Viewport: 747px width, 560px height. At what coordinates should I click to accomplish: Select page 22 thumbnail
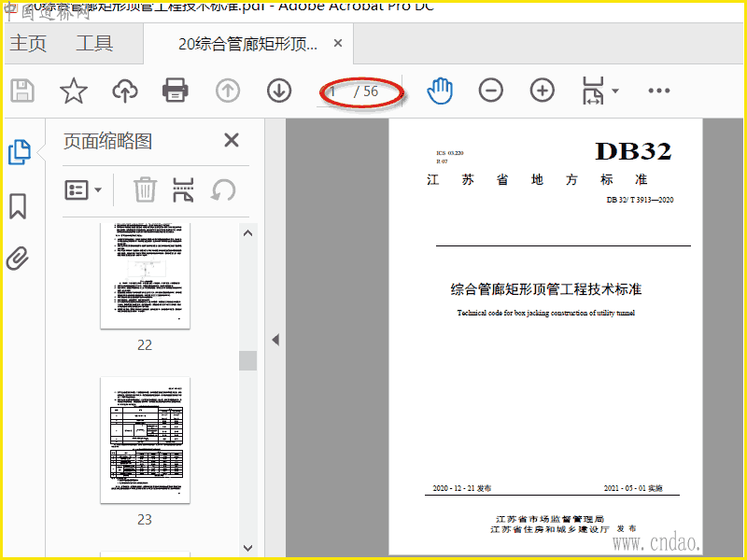[145, 275]
